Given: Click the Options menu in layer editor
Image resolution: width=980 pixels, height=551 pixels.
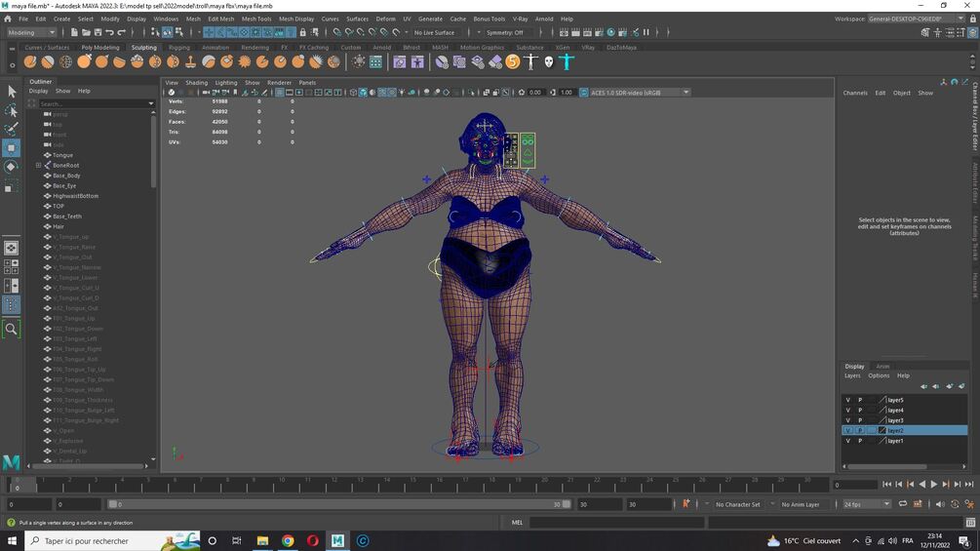Looking at the screenshot, I should (x=879, y=376).
